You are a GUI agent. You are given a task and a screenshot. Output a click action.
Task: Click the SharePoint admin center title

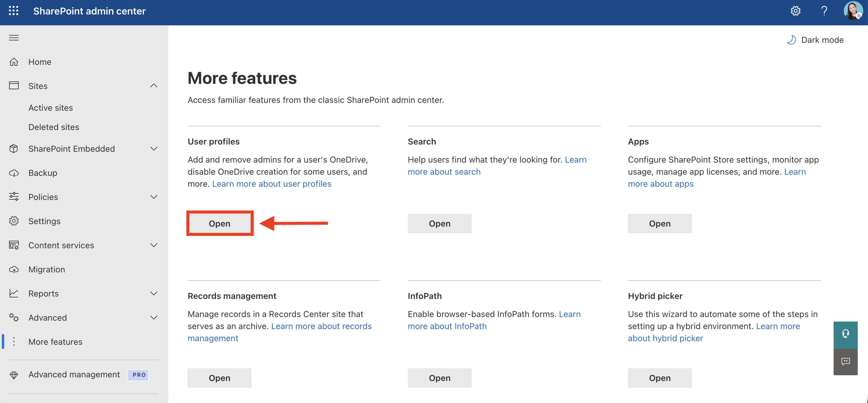tap(89, 11)
